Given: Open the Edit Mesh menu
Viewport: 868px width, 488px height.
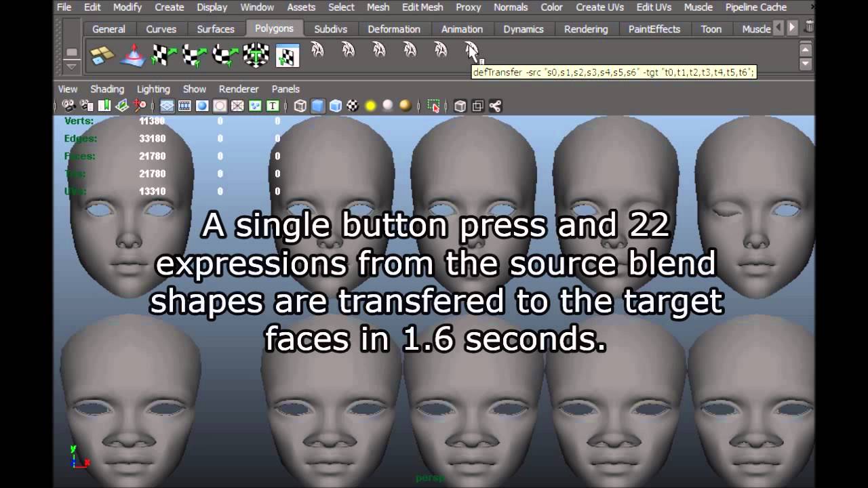Looking at the screenshot, I should coord(422,7).
